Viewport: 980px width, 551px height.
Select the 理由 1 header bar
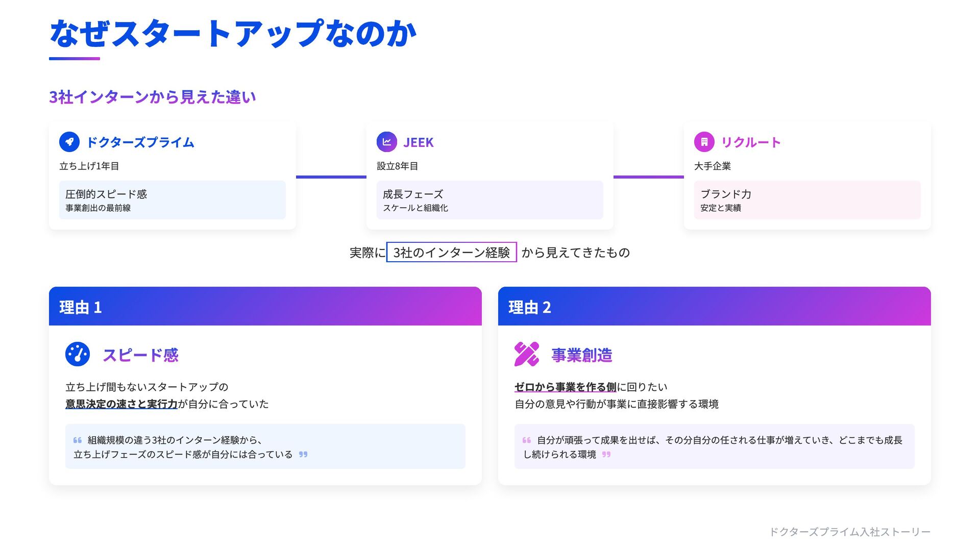265,307
